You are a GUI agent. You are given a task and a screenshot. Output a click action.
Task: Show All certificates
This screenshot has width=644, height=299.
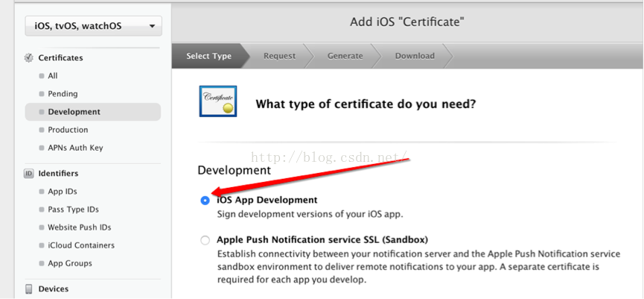coord(53,75)
